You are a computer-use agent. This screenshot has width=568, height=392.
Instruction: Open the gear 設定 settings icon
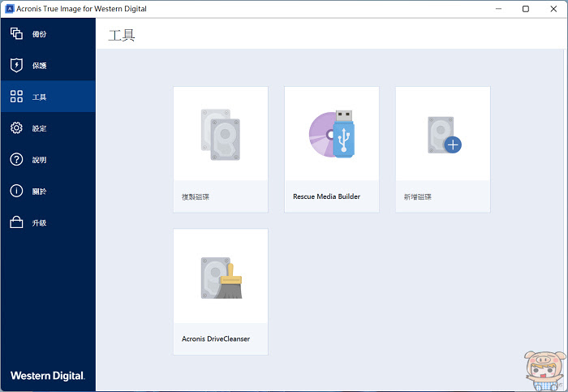[16, 128]
